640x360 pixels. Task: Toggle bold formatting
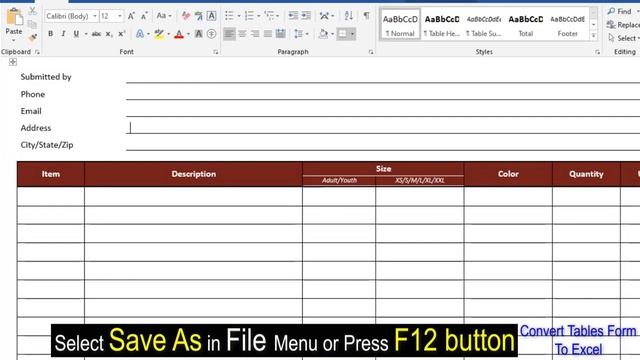click(x=50, y=34)
